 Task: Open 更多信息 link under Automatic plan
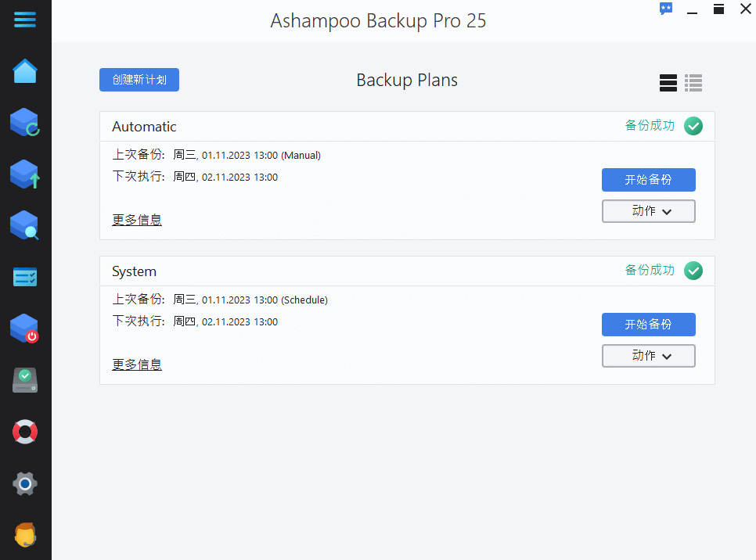(x=137, y=220)
